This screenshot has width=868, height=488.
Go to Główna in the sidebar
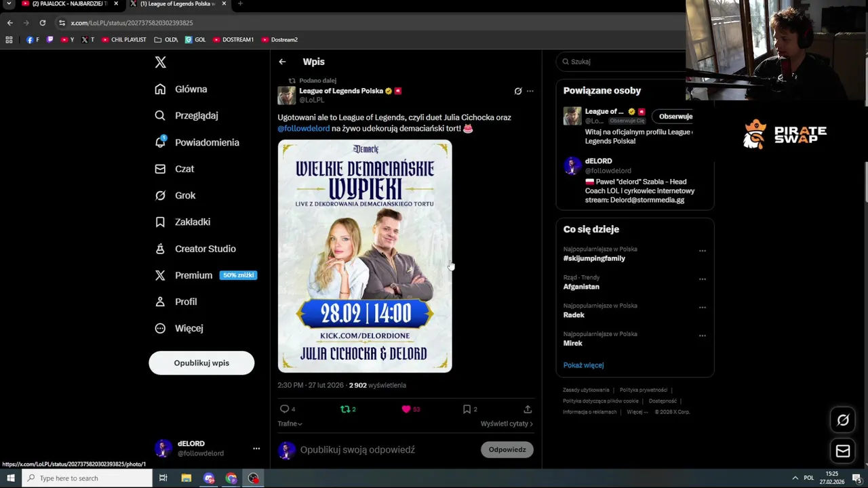point(181,89)
